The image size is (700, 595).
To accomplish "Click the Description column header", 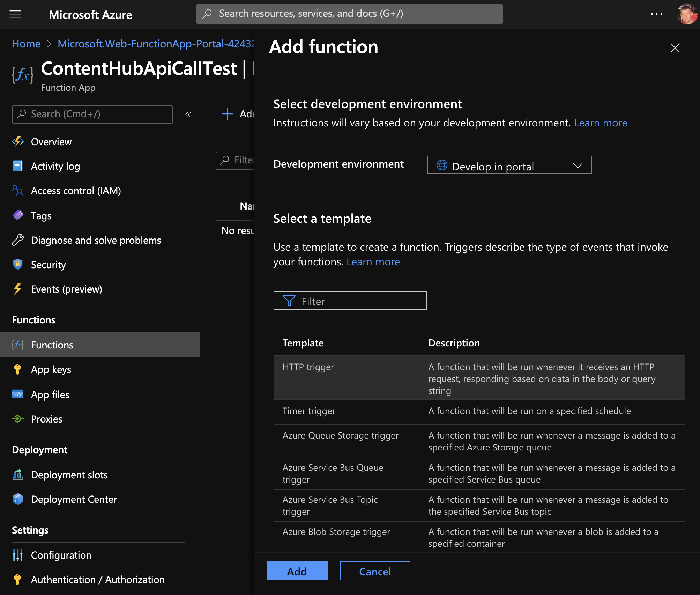I will click(x=454, y=343).
